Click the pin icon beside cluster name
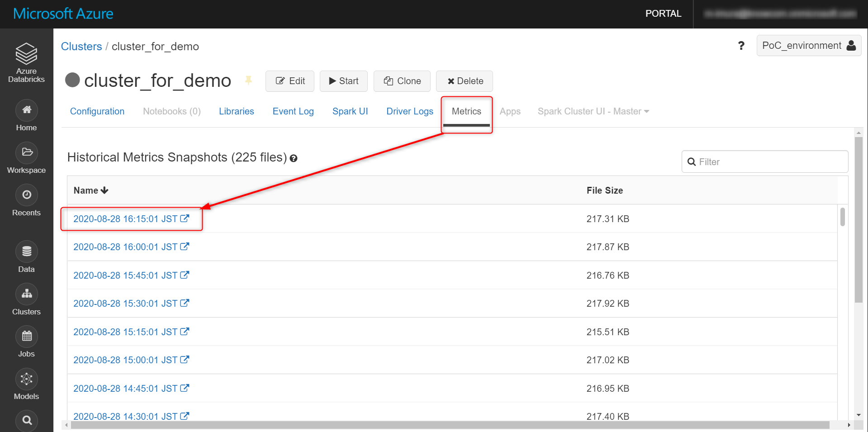Image resolution: width=868 pixels, height=432 pixels. pos(248,80)
